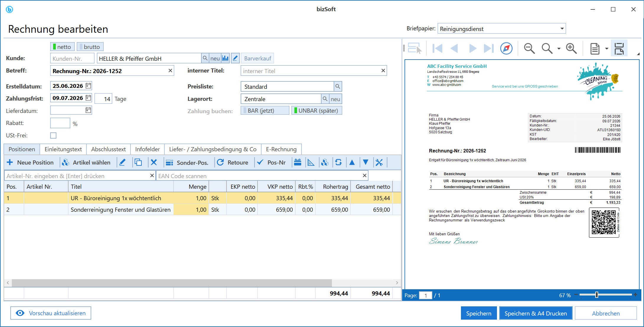Adjust the preview zoom slider handle
644x327 pixels.
596,295
